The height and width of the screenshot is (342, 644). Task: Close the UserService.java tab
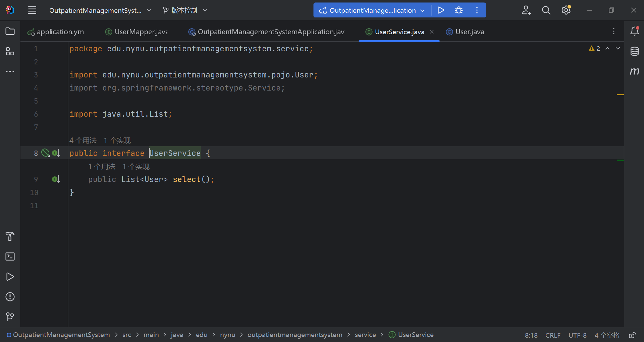432,32
